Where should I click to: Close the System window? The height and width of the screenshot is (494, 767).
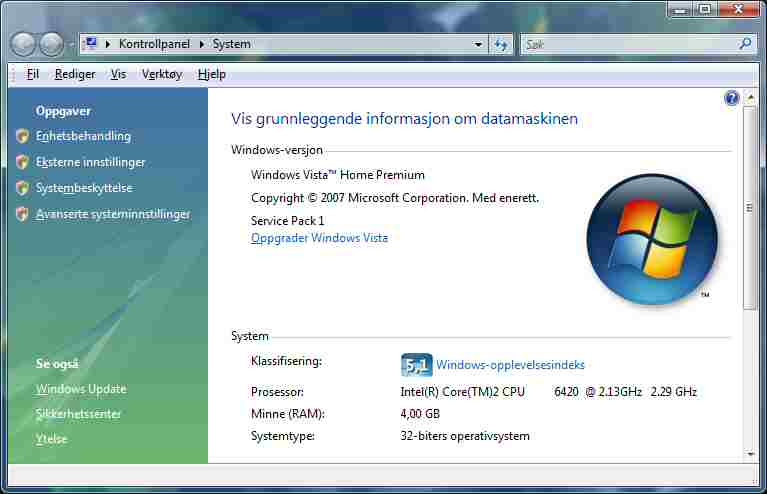(739, 9)
